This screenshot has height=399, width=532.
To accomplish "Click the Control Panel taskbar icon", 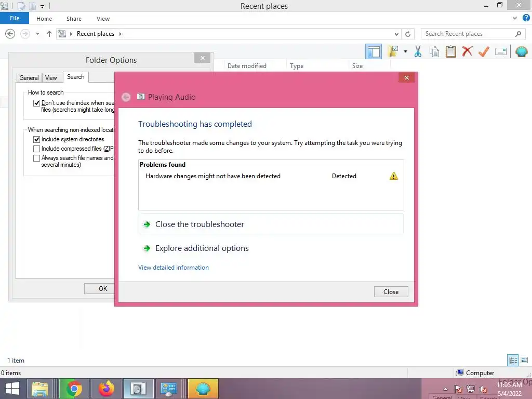I will (169, 389).
